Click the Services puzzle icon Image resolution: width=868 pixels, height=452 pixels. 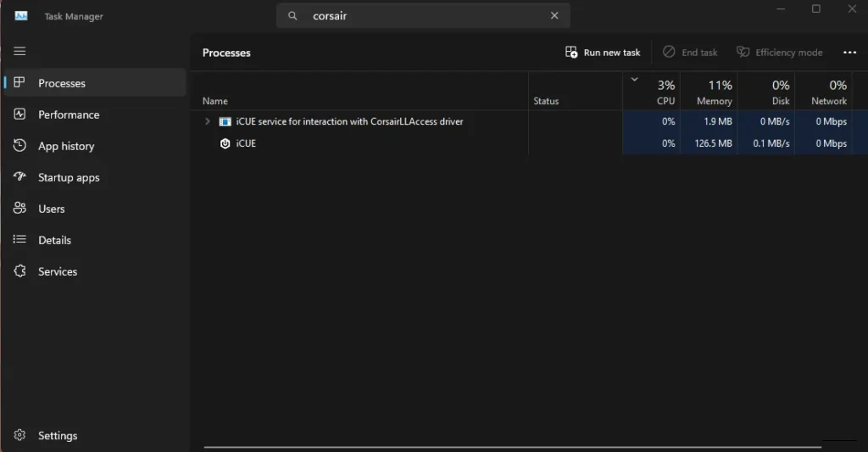click(19, 271)
